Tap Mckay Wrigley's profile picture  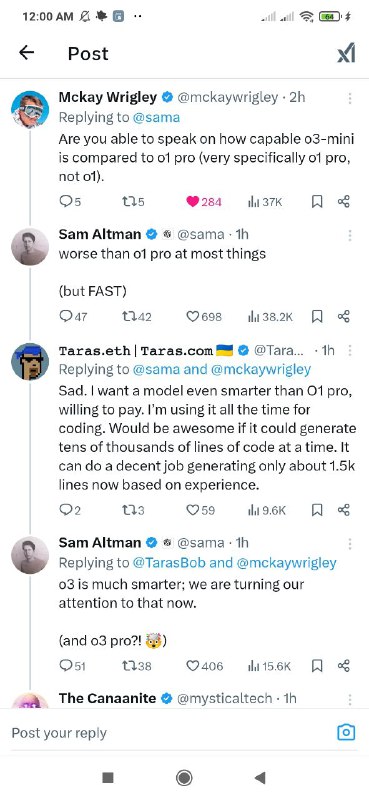[30, 110]
